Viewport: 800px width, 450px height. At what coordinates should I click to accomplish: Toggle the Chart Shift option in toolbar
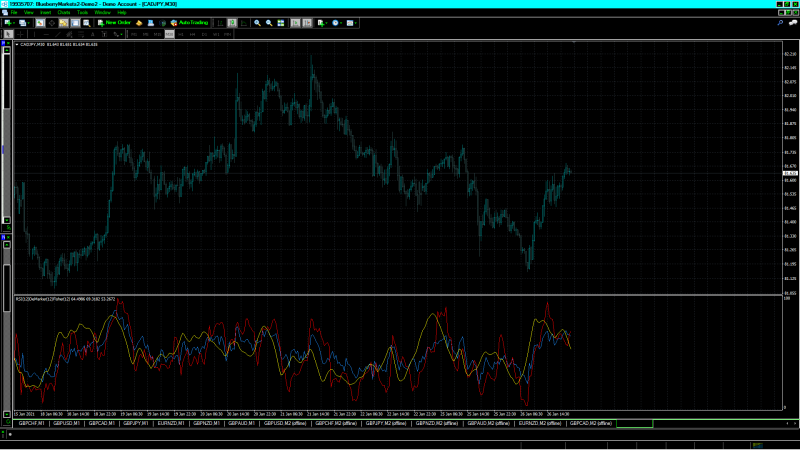click(305, 22)
